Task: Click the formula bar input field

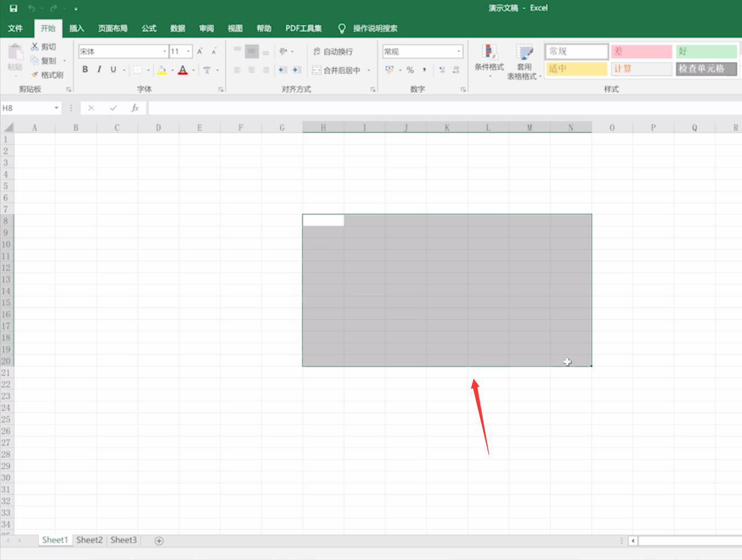Action: (445, 108)
